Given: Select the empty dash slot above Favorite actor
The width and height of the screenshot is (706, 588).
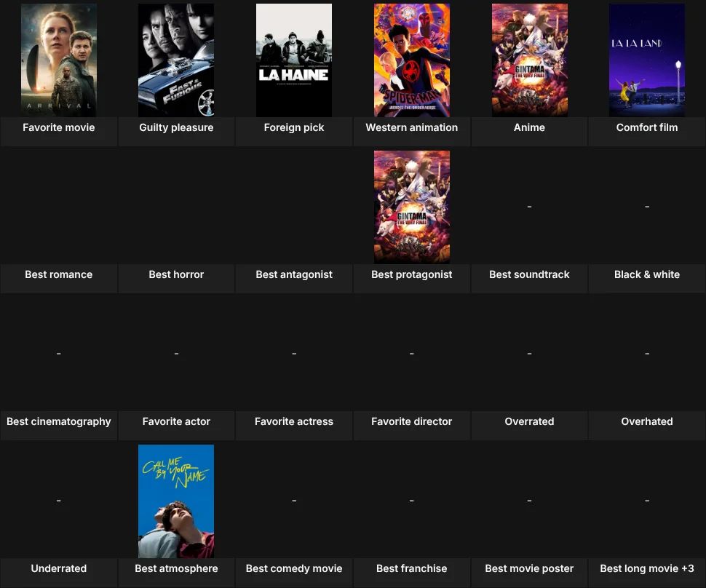Looking at the screenshot, I should pyautogui.click(x=176, y=354).
